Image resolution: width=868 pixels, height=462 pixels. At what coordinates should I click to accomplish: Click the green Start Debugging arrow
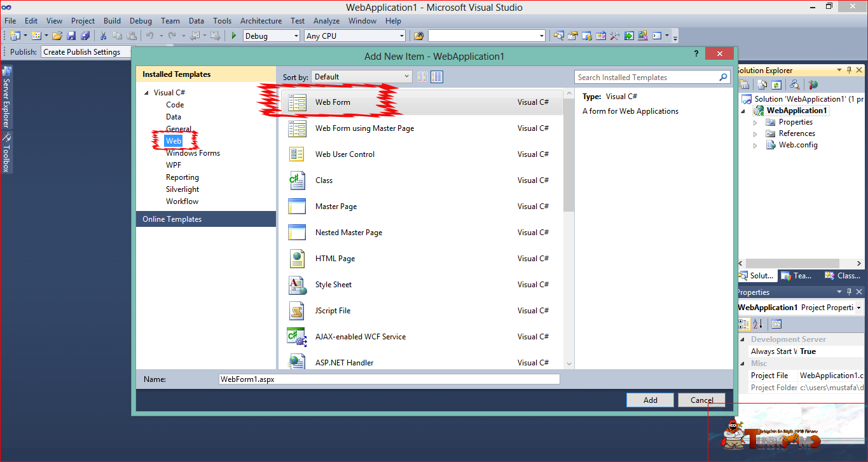(234, 36)
